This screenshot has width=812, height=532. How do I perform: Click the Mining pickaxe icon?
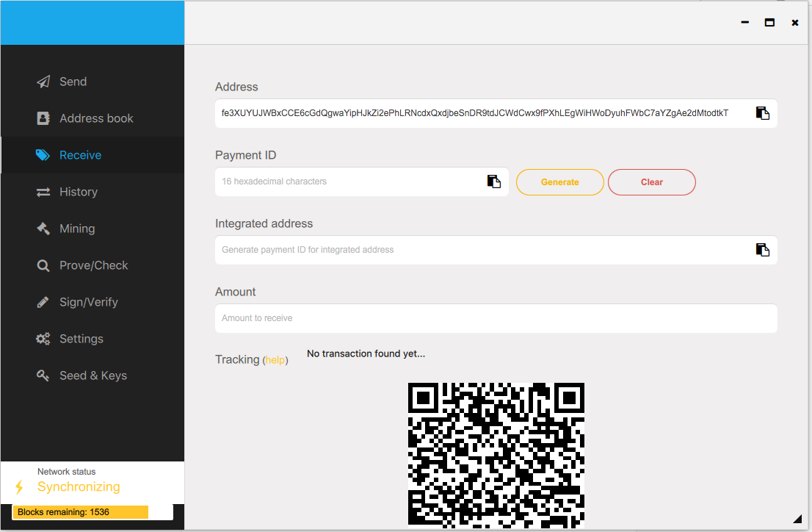click(44, 229)
